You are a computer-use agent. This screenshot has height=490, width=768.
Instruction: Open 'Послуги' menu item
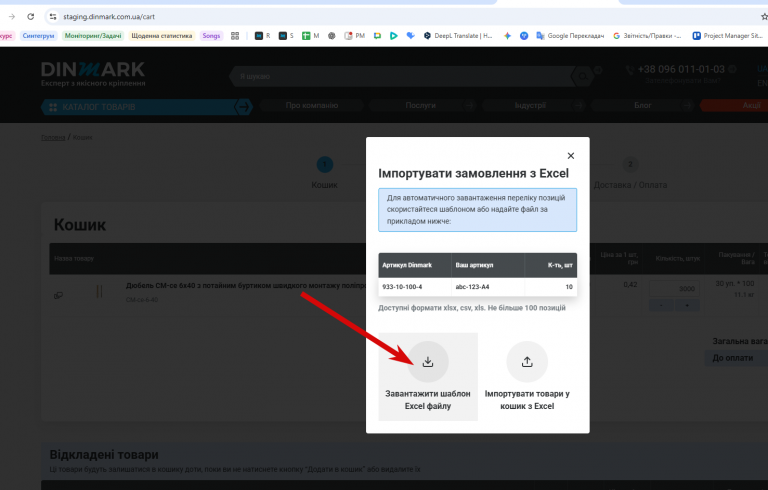(420, 105)
